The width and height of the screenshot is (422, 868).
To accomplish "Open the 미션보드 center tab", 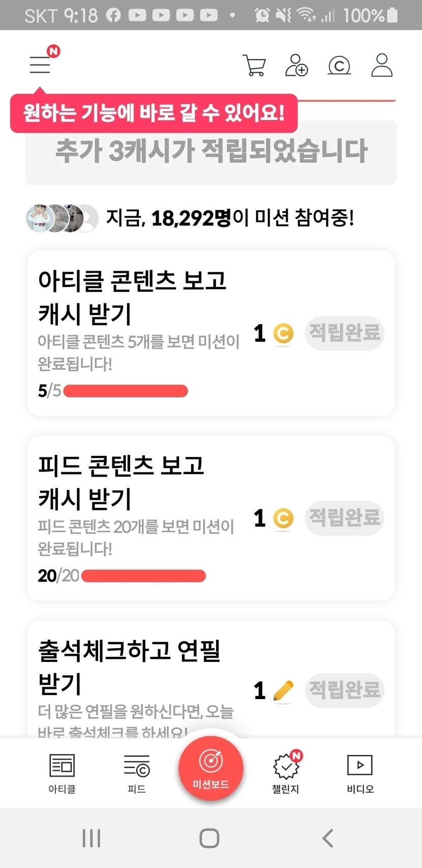I will (210, 768).
